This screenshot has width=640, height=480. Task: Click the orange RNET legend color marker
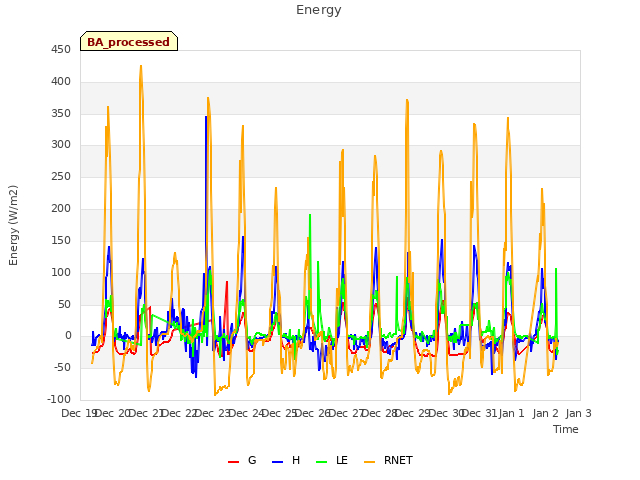click(369, 462)
